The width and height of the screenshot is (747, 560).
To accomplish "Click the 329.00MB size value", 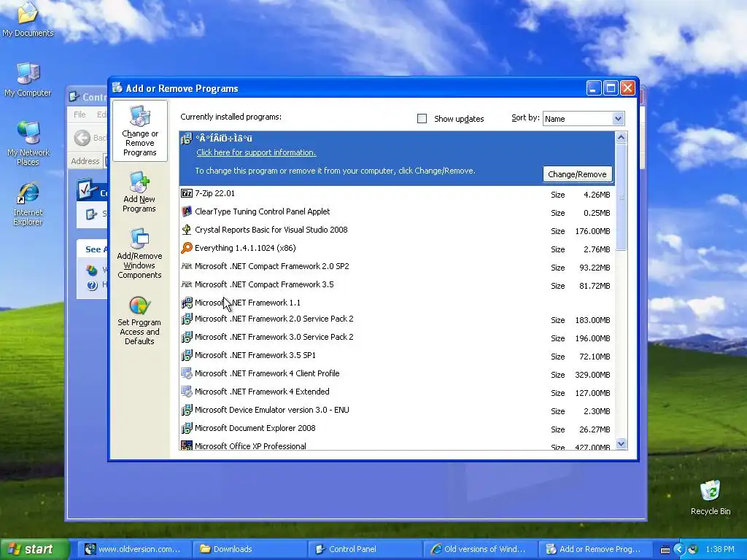I will tap(592, 376).
